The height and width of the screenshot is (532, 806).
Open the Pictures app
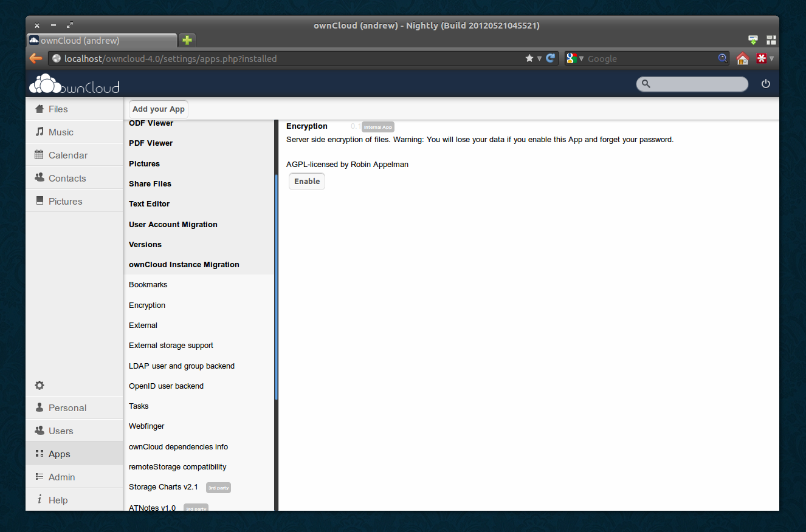[x=65, y=200]
